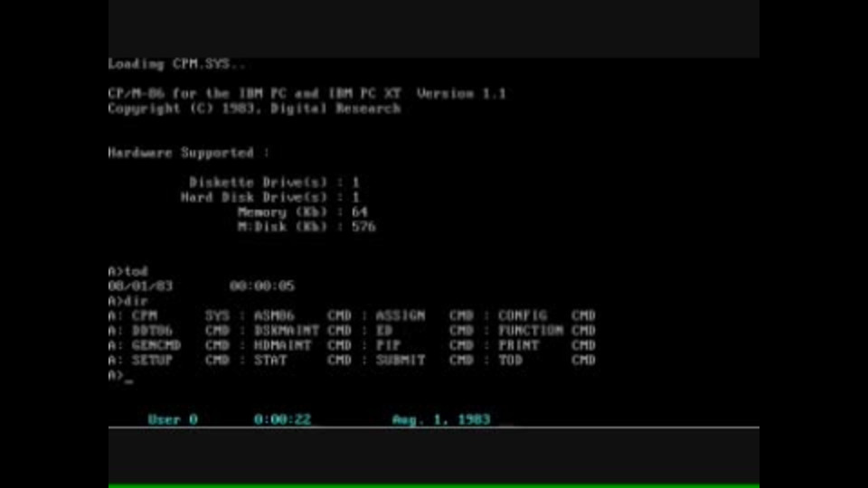Screen dimensions: 868x488
Task: Select the CONFIG CMD file entry
Action: [x=547, y=316]
